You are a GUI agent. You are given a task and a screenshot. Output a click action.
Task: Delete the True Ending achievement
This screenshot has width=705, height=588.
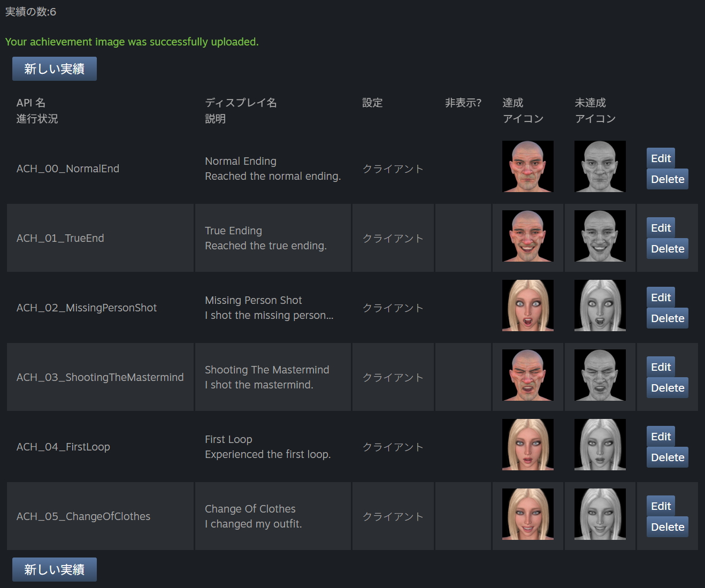[x=667, y=249]
